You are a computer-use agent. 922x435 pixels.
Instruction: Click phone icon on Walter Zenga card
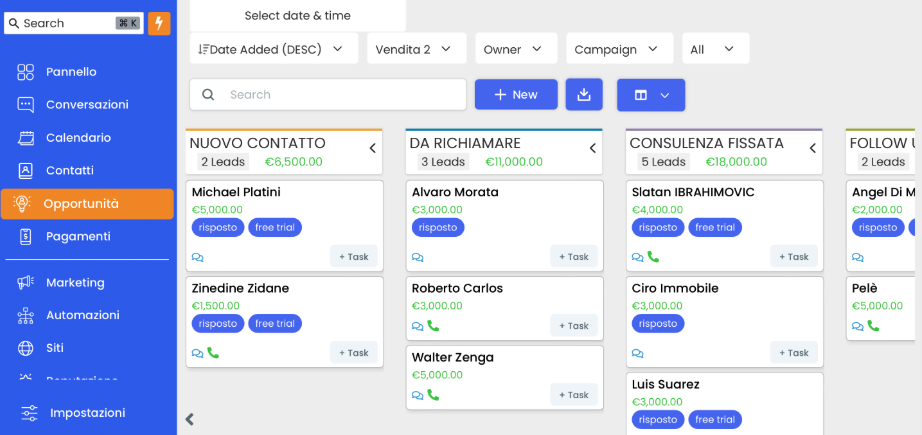coord(433,395)
